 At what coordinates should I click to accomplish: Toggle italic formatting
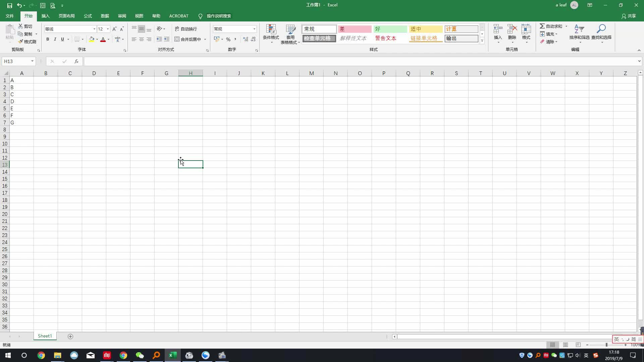point(55,39)
